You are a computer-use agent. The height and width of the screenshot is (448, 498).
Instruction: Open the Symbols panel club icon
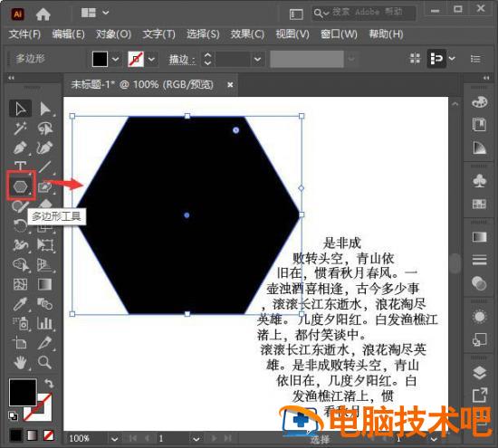click(x=479, y=181)
